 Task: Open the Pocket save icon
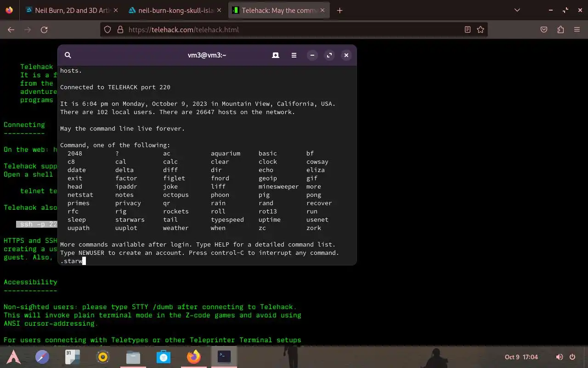[544, 29]
